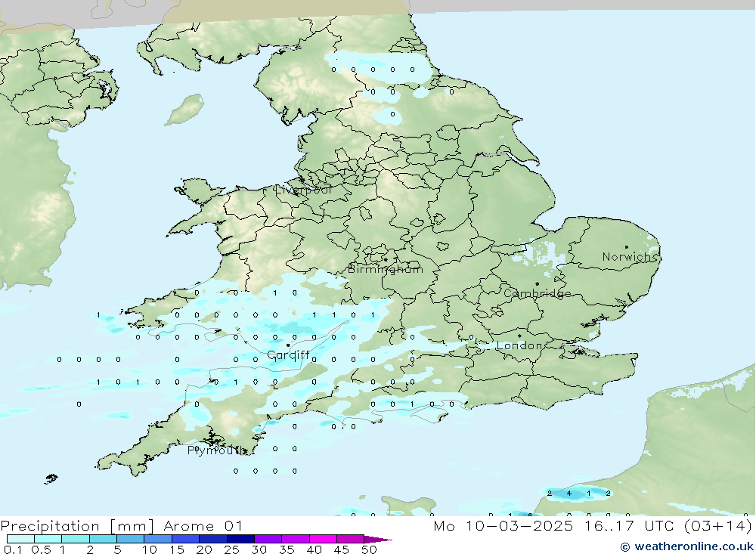Click legend label '0.1'
The width and height of the screenshot is (756, 554).
click(13, 549)
